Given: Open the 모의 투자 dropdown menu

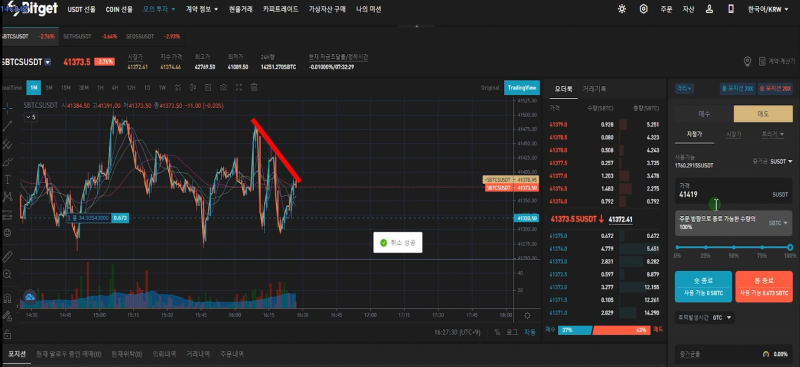Looking at the screenshot, I should [159, 9].
